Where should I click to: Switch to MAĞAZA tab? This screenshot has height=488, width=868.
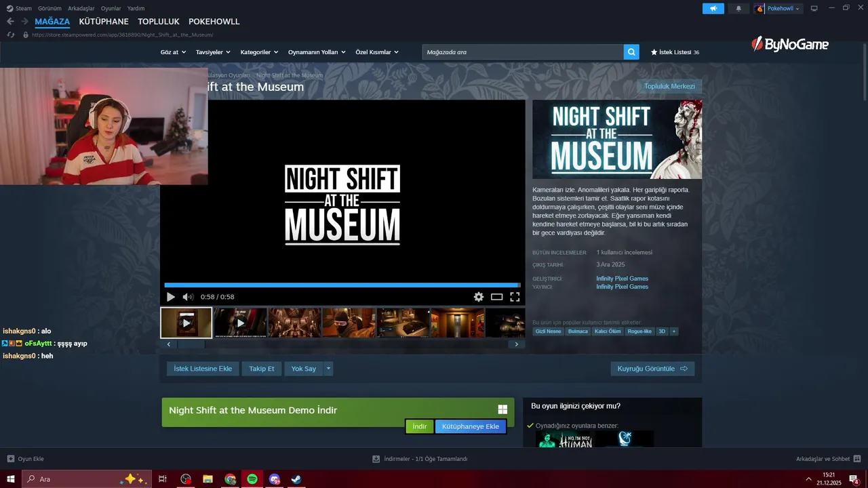point(52,22)
